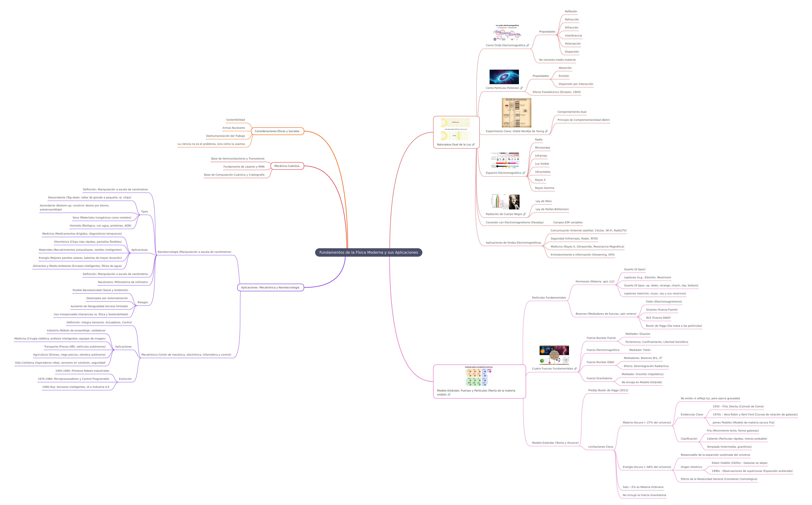Click the link icon after "visible)" in Modelo Estándar node
Screen dimensions: 812x505
[449, 394]
